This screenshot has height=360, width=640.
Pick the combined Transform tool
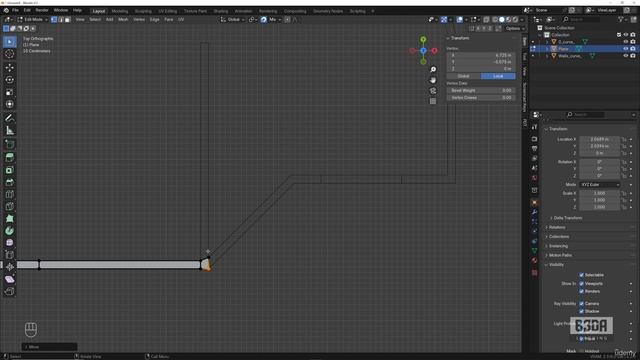(x=9, y=104)
